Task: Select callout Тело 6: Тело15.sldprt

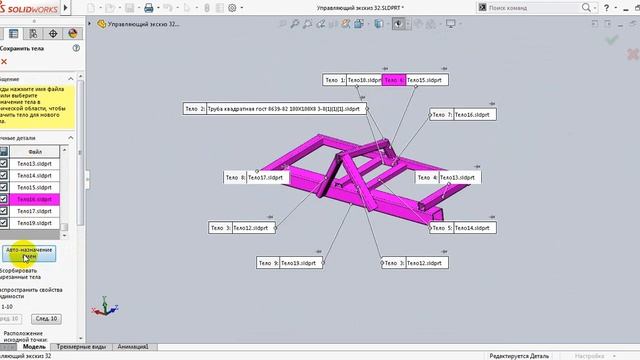Action: [x=416, y=80]
